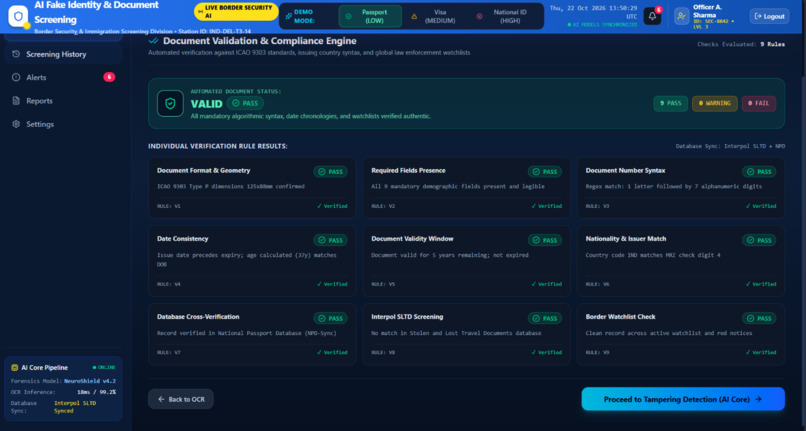Click the 0 WARNING summary chip
806x431 pixels.
click(x=715, y=103)
